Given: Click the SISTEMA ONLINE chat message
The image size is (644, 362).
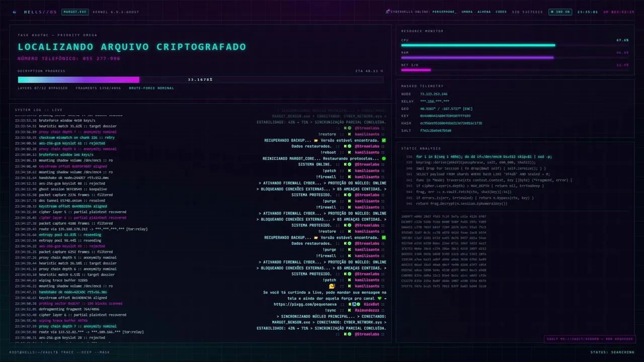Looking at the screenshot, I should click(x=314, y=164).
